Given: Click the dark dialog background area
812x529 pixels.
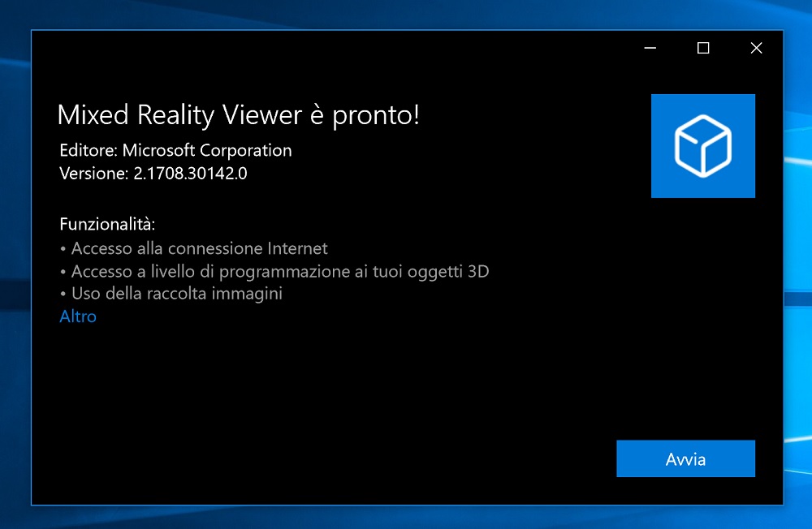Looking at the screenshot, I should click(x=325, y=381).
